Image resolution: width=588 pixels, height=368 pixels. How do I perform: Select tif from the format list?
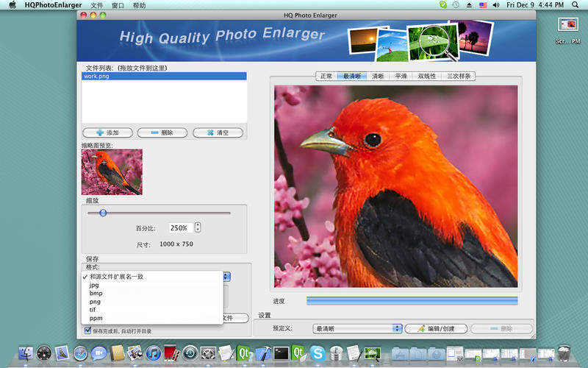point(93,310)
